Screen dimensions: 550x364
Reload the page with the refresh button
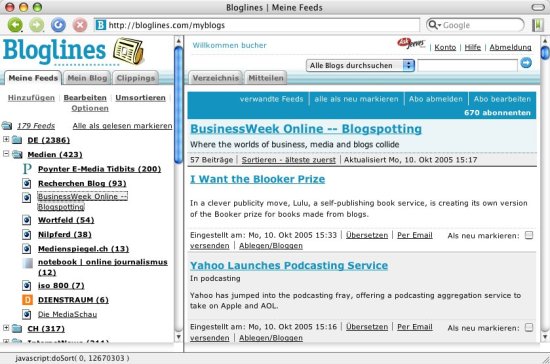point(58,25)
